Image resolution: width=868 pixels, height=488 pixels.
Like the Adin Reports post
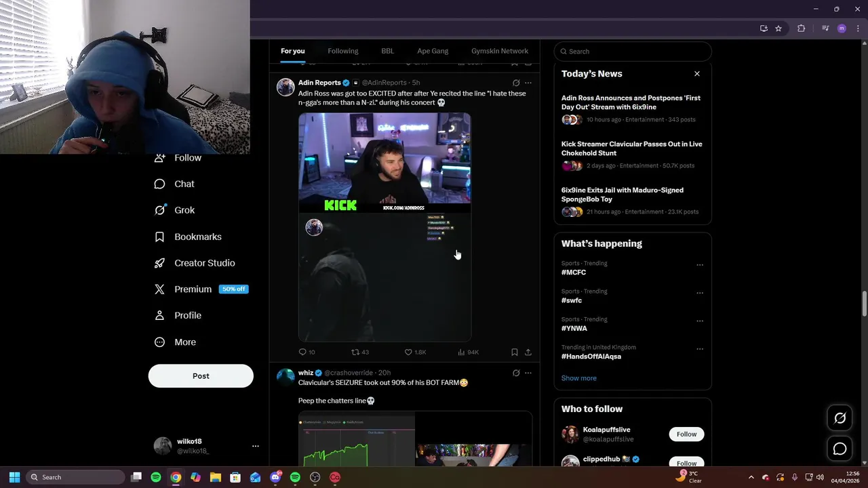(415, 352)
